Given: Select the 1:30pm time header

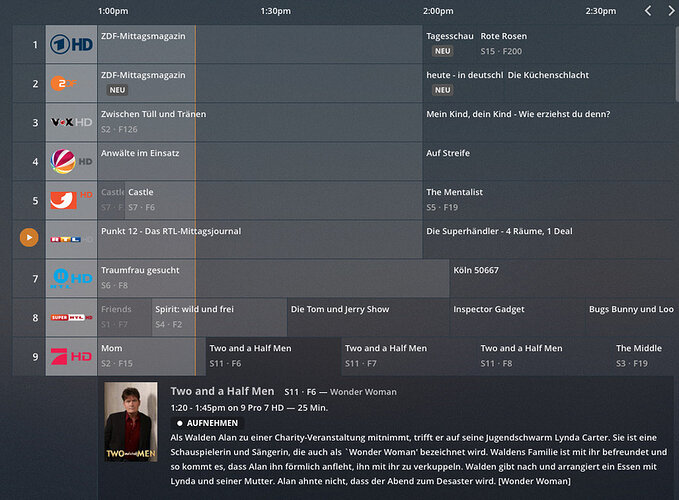Looking at the screenshot, I should (x=275, y=11).
